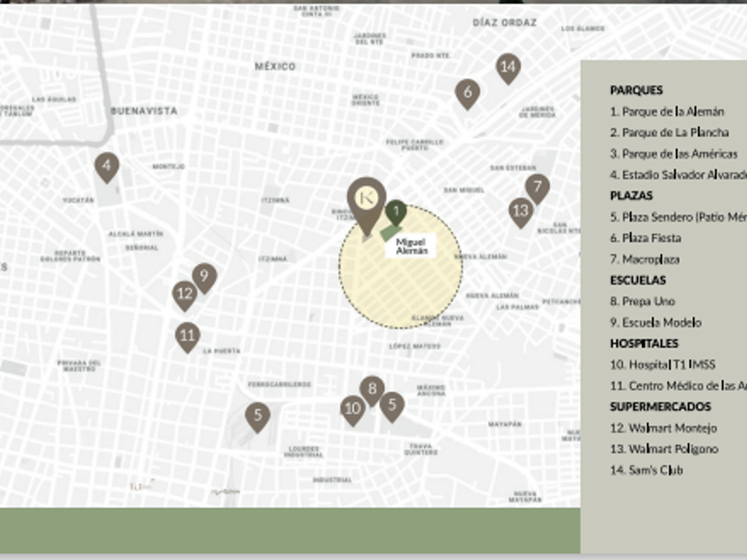Select Parque de La Plancha in legend
747x560 pixels.
[x=670, y=132]
